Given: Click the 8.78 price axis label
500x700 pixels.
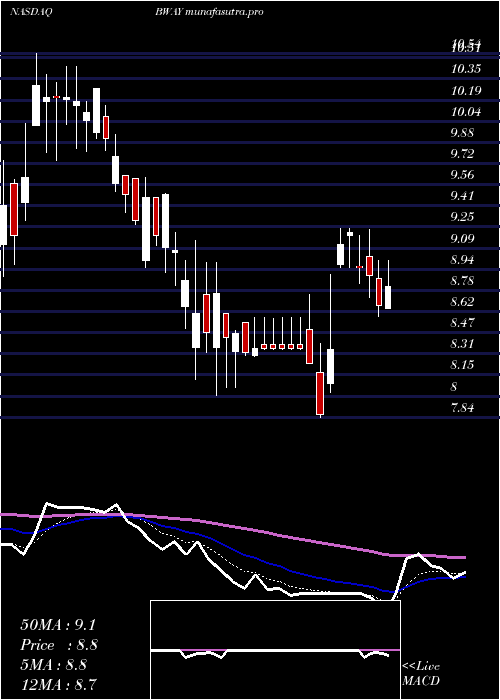Looking at the screenshot, I should click(462, 280).
